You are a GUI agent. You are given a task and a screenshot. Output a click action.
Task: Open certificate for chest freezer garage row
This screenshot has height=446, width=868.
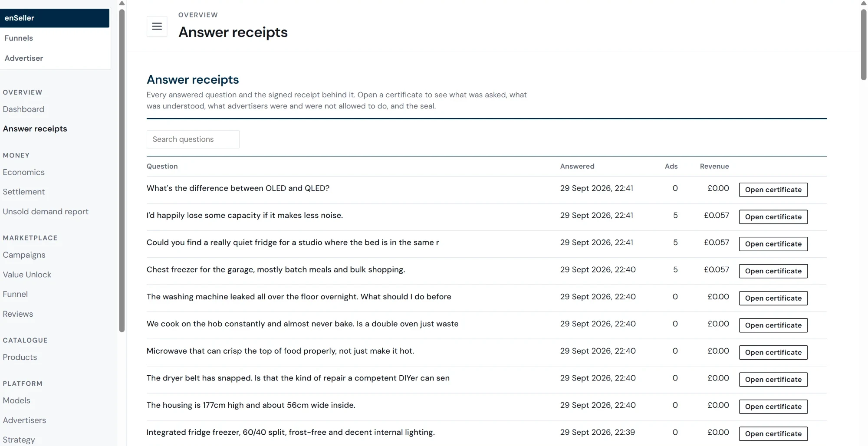773,271
